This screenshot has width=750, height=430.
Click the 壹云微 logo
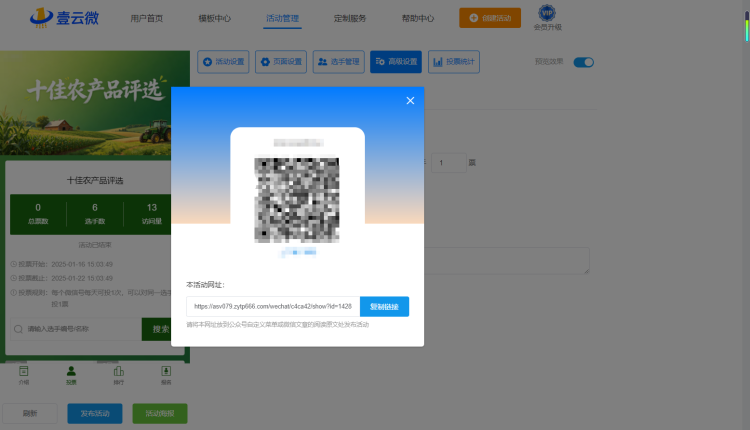click(x=65, y=18)
